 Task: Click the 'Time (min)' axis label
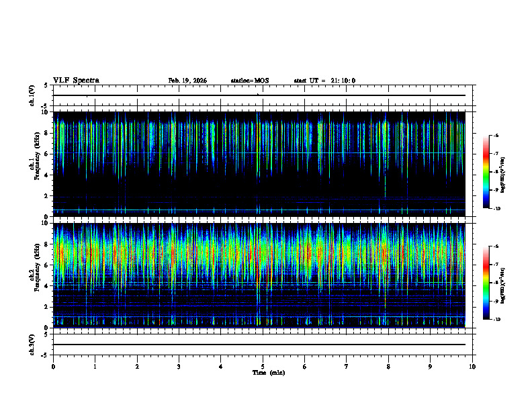269,373
